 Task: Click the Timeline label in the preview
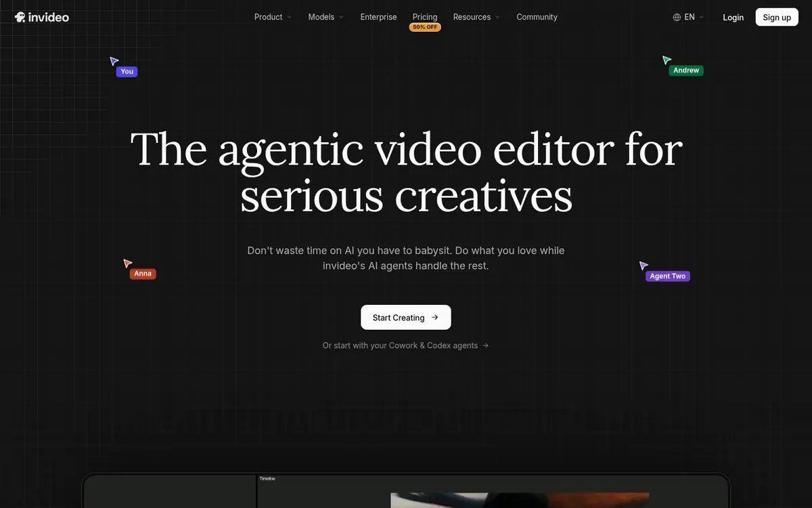[267, 479]
